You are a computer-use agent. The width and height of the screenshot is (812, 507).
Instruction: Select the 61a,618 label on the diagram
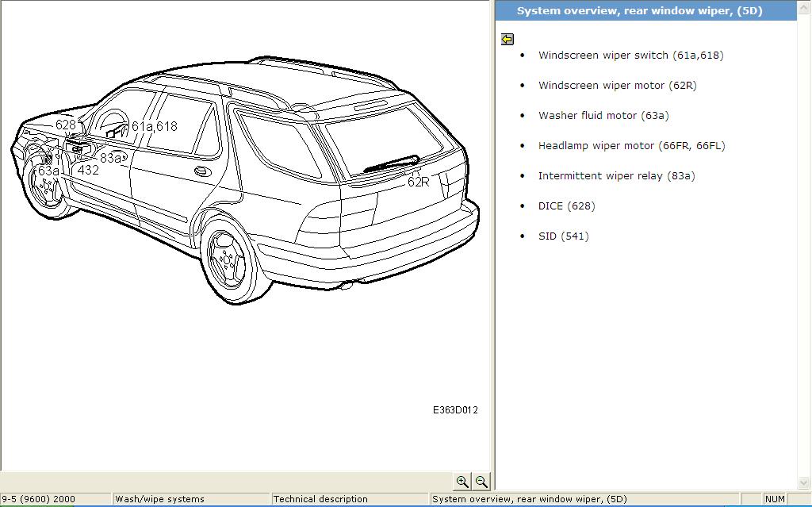point(155,126)
